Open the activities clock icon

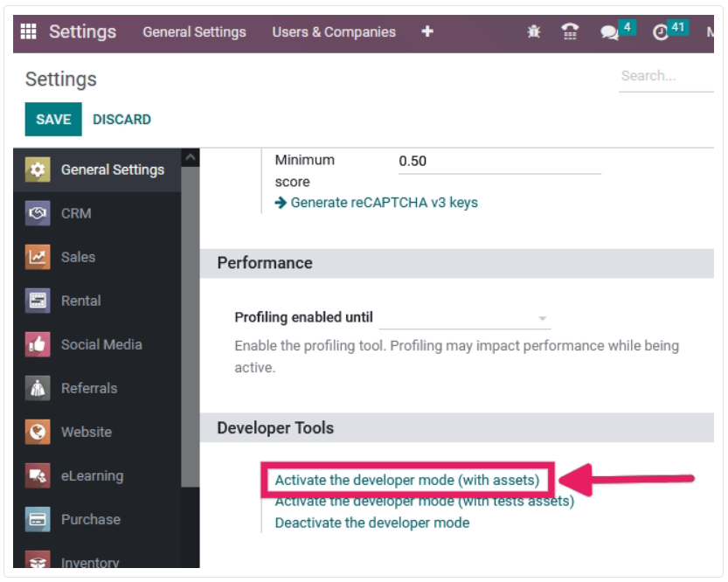pos(660,32)
